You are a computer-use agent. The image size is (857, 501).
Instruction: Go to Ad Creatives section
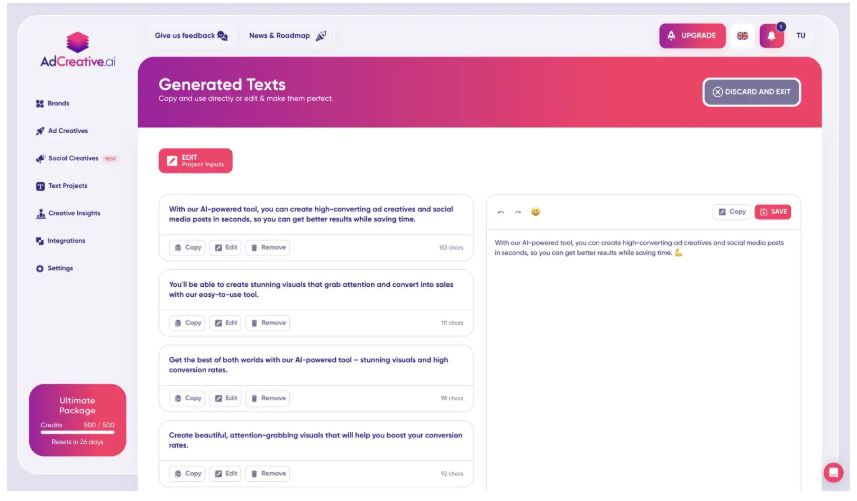click(x=62, y=131)
